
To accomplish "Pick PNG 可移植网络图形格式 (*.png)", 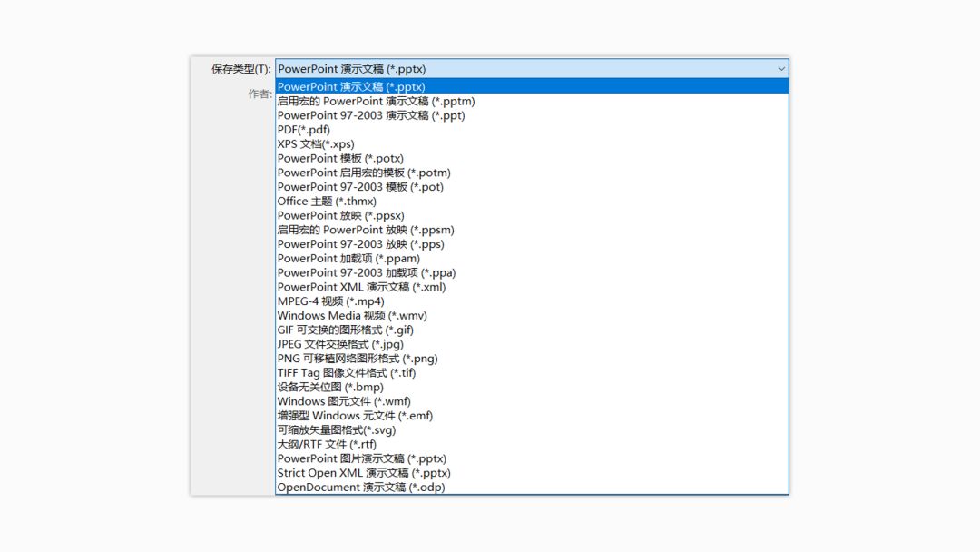I will (x=532, y=359).
